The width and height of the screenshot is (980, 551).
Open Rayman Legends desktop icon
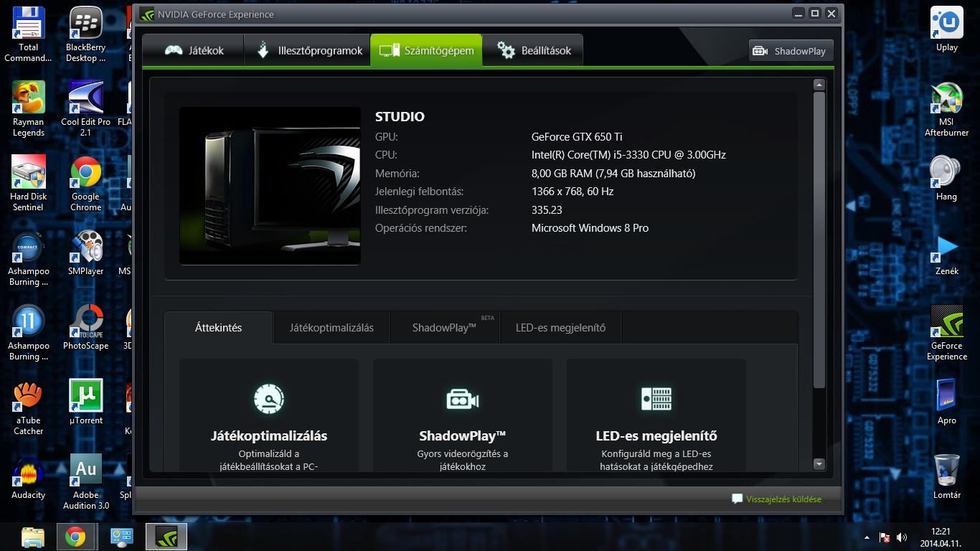point(29,109)
